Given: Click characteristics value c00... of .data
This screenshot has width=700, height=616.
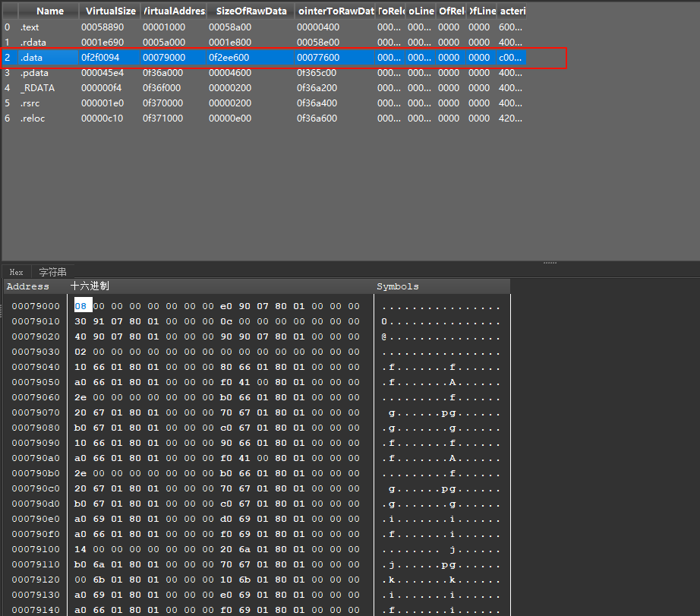Looking at the screenshot, I should click(x=510, y=58).
